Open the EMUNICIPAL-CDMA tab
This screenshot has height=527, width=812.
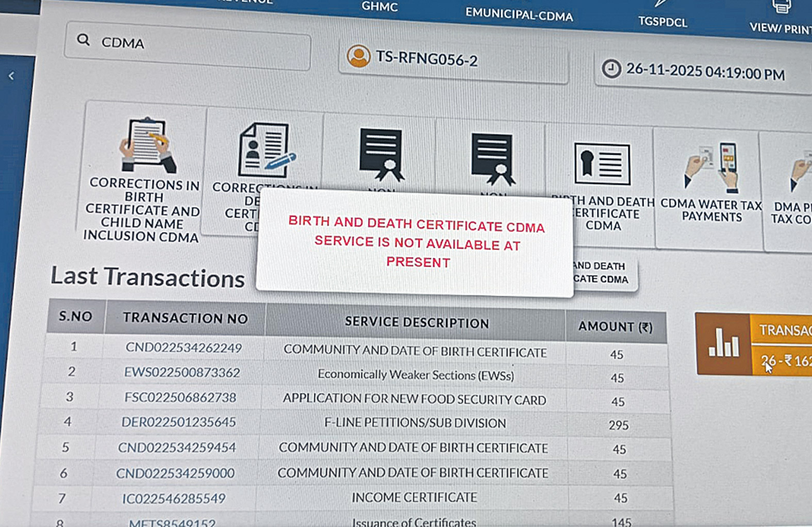tap(519, 15)
